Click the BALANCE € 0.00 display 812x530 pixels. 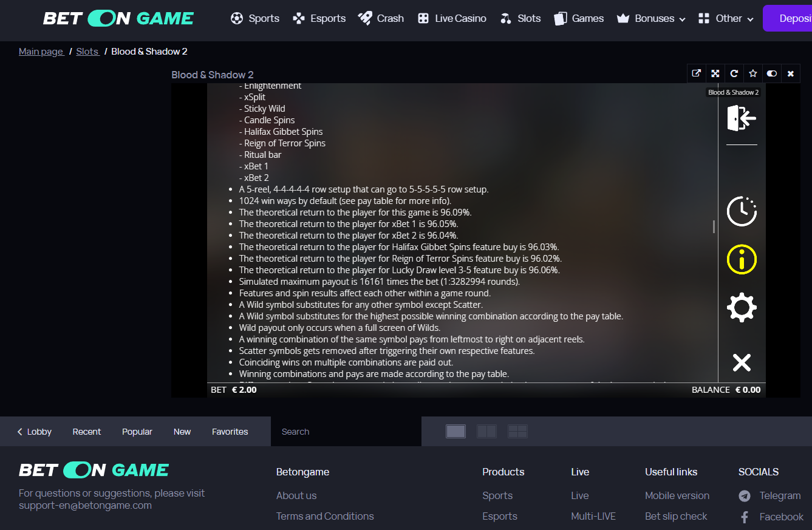click(x=726, y=390)
